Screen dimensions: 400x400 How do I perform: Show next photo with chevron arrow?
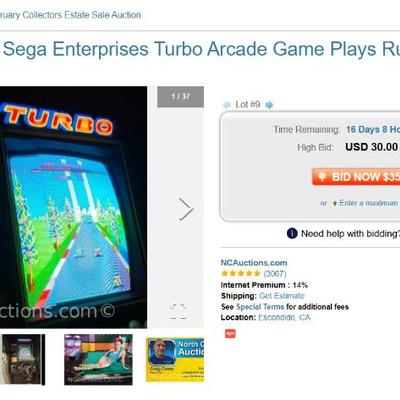pos(185,209)
